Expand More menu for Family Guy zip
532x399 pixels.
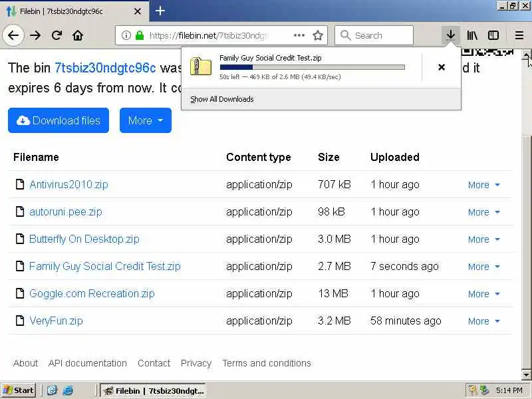coord(484,267)
